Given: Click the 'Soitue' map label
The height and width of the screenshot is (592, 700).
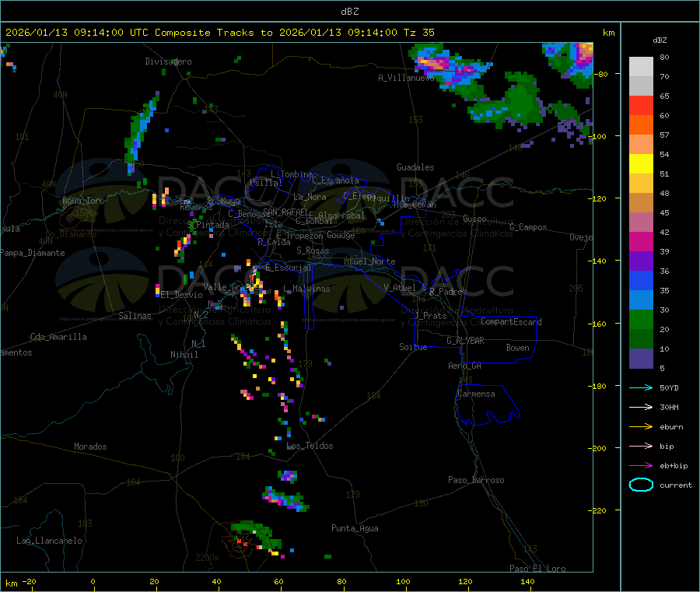Looking at the screenshot, I should coord(413,346).
